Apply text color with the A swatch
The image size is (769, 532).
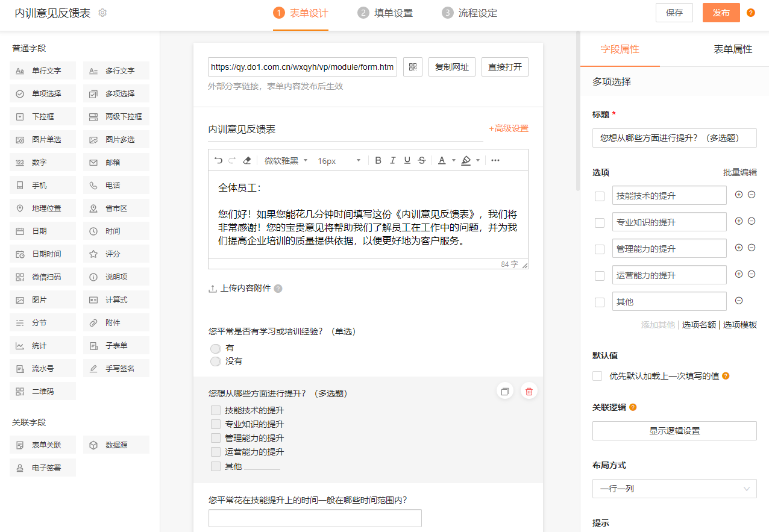pyautogui.click(x=442, y=160)
